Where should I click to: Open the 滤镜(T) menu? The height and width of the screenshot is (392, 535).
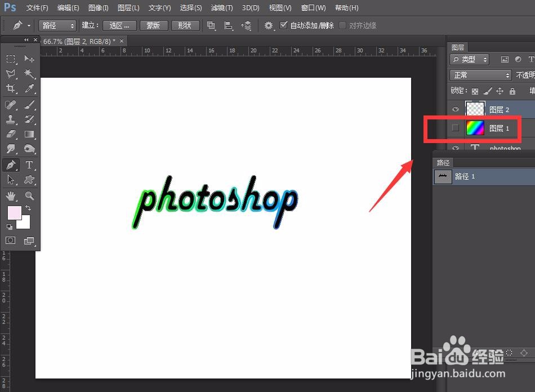click(x=222, y=7)
